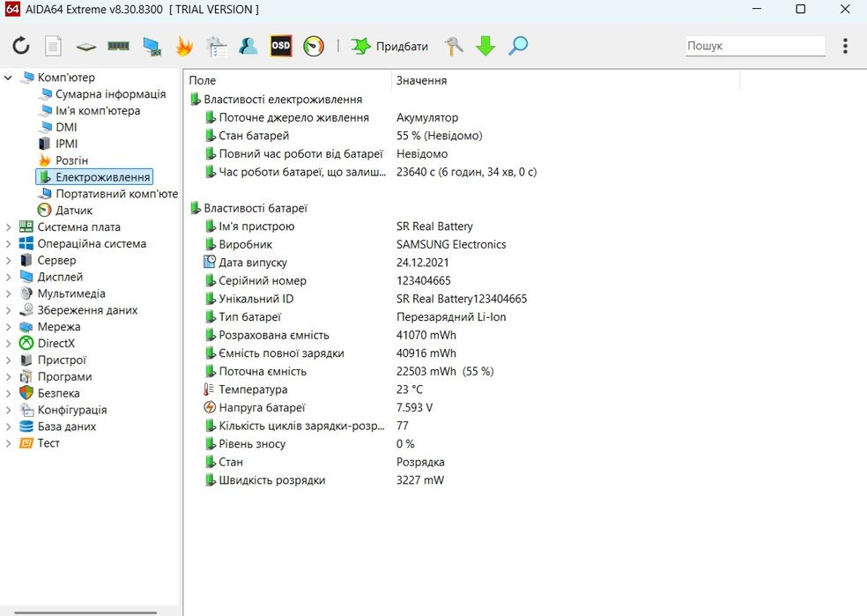Expand the Дисплей node
867x616 pixels.
coord(8,277)
